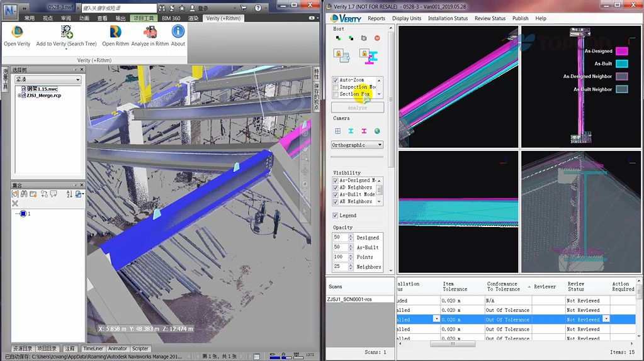Open the Orthographic camera dropdown
This screenshot has height=361, width=644.
(358, 145)
